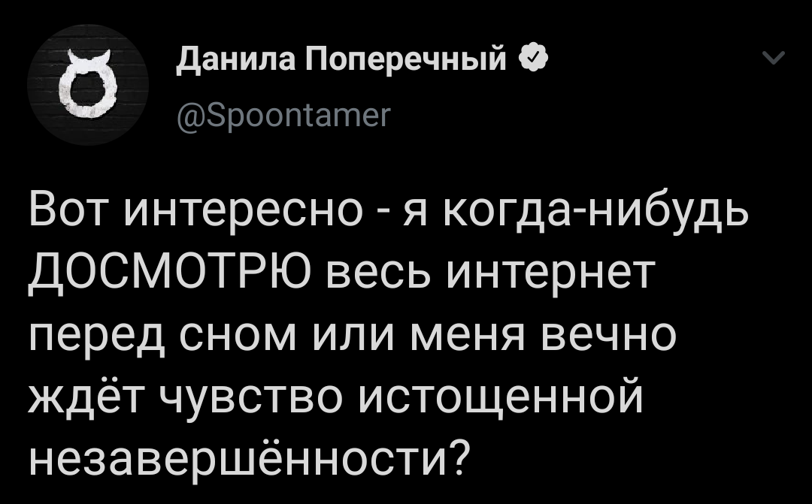Click the horned ring logo in avatar
The image size is (812, 504).
pyautogui.click(x=86, y=84)
